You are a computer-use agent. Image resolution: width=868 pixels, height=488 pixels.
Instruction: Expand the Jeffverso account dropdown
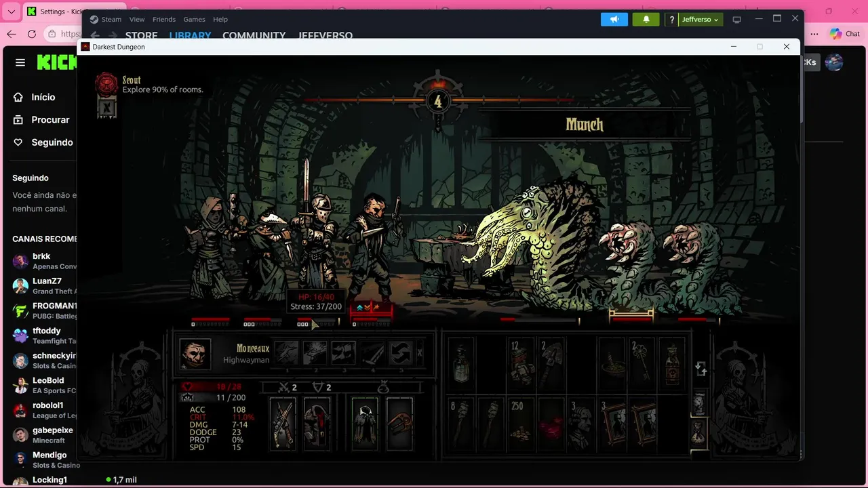701,19
